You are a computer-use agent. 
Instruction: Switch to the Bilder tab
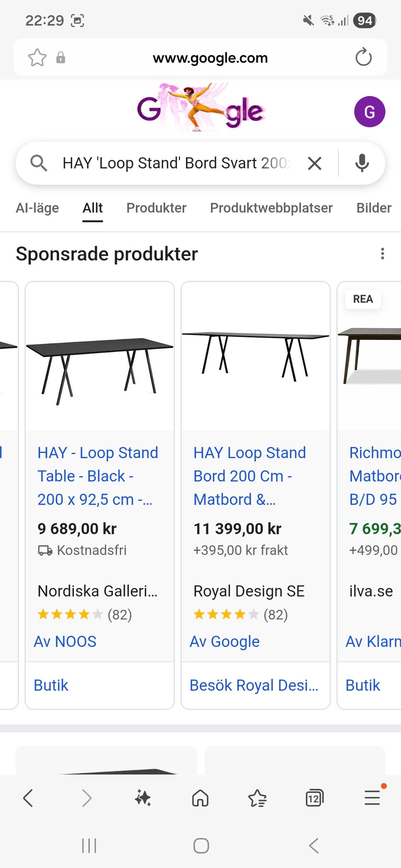pos(373,208)
